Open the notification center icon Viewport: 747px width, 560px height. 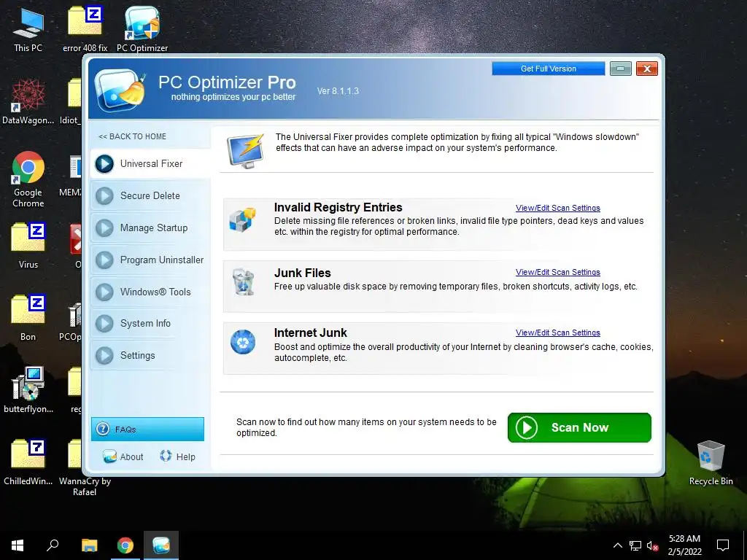723,545
